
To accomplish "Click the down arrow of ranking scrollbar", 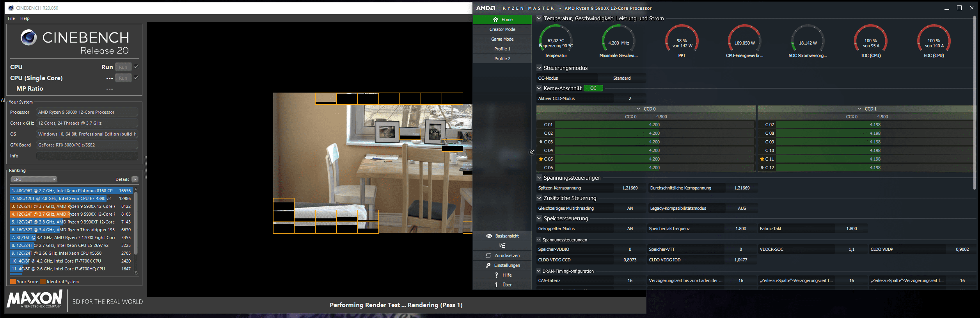I will (x=136, y=272).
